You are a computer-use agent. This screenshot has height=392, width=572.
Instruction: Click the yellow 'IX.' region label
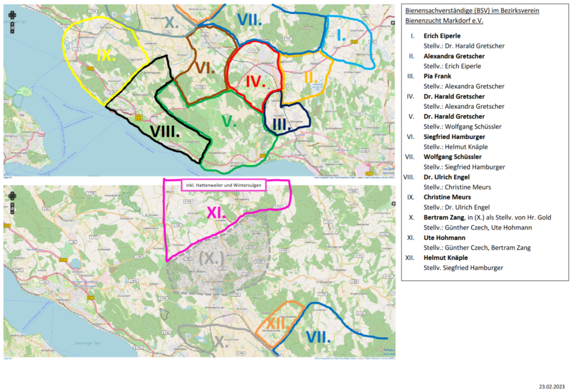pyautogui.click(x=106, y=55)
